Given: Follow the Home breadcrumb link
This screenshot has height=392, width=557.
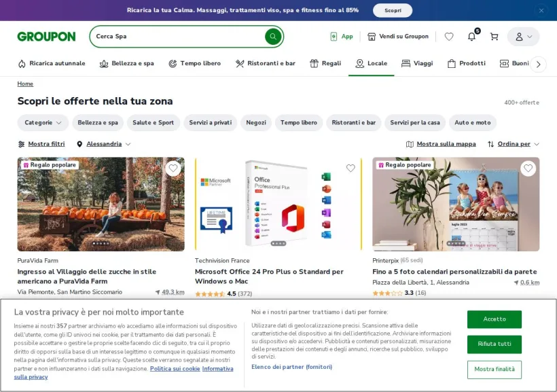Looking at the screenshot, I should tap(25, 84).
